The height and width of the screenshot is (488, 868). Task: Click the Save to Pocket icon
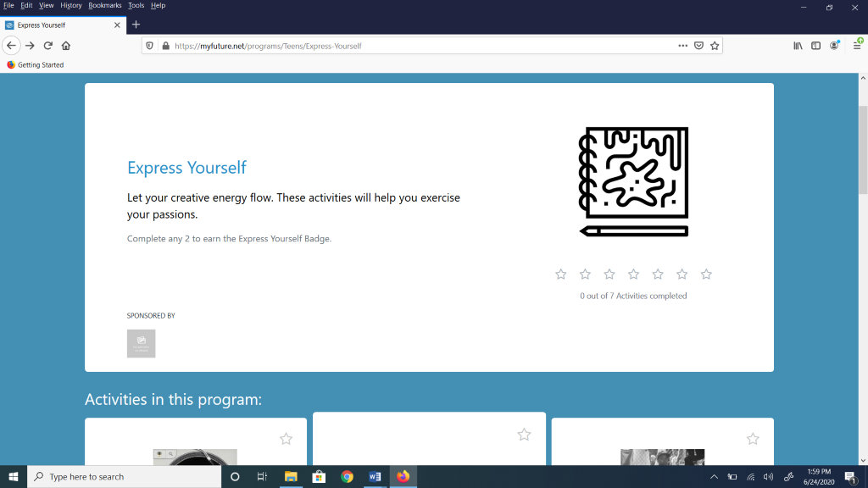(699, 46)
